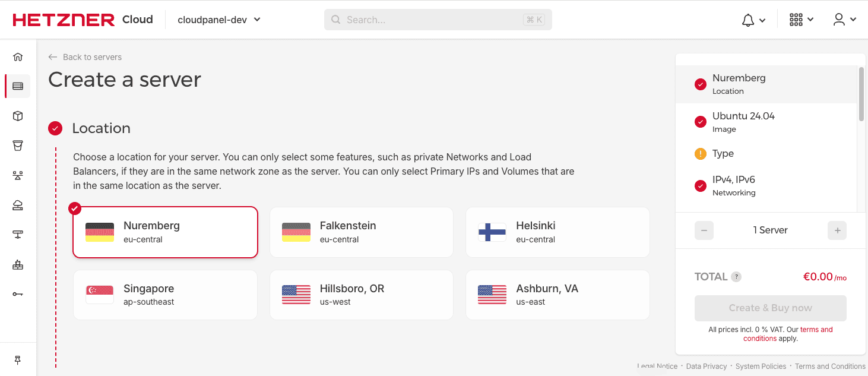Screen dimensions: 868x376
Task: Open the terms and conditions link
Action: [x=816, y=329]
